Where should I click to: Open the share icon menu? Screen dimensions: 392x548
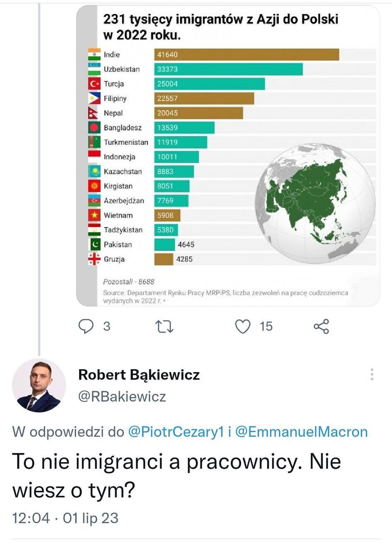321,326
